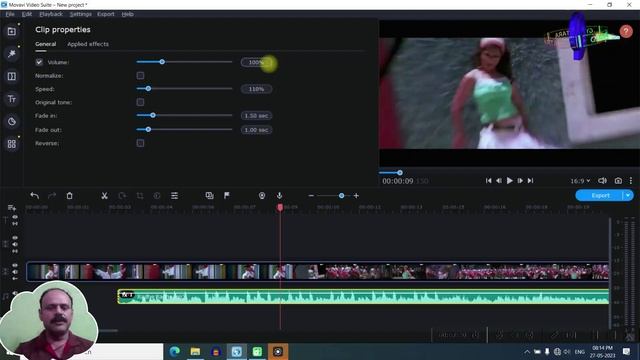Delete selected clip with trash icon

(x=69, y=196)
